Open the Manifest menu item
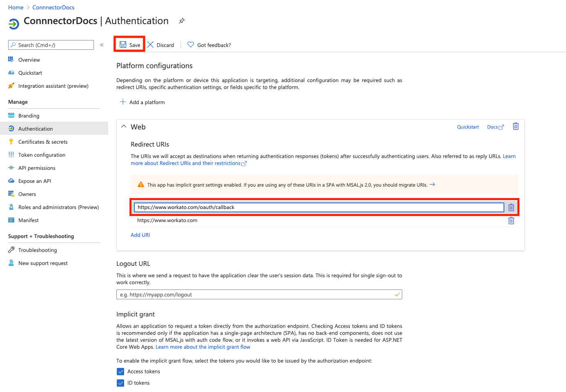Image resolution: width=566 pixels, height=392 pixels. click(x=29, y=220)
